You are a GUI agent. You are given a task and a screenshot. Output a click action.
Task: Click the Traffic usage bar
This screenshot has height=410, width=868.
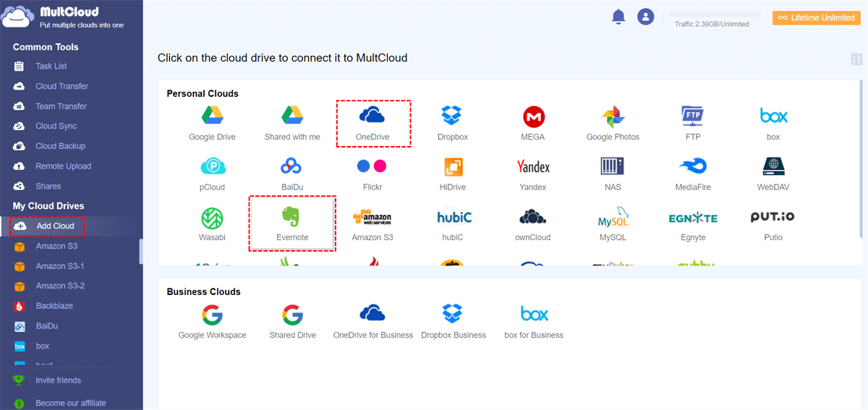pyautogui.click(x=715, y=14)
